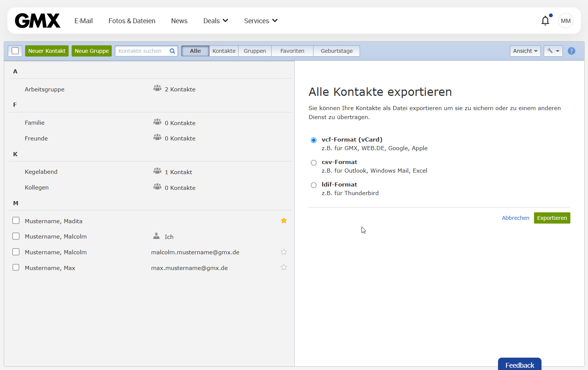Check the box for Malcolm with gmx.de email

[16, 252]
